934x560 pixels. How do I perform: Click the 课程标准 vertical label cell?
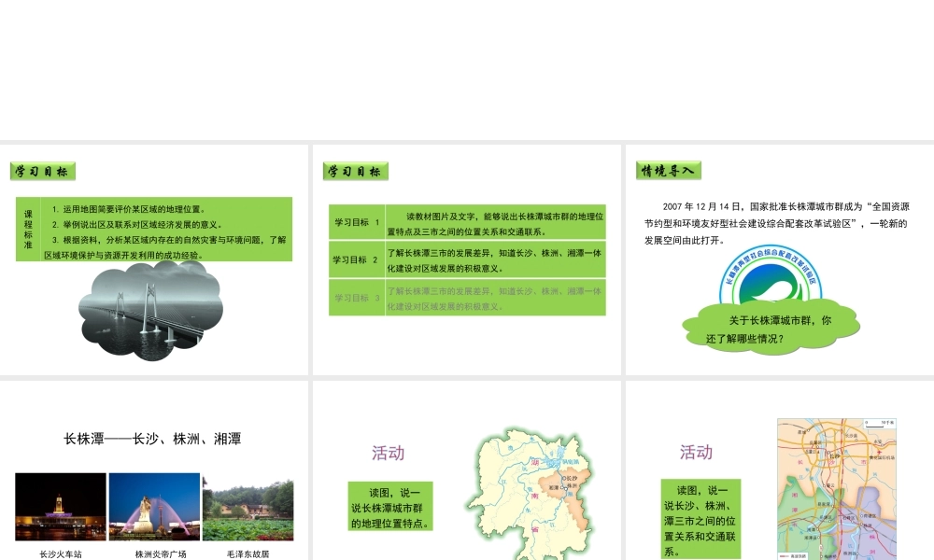[28, 229]
